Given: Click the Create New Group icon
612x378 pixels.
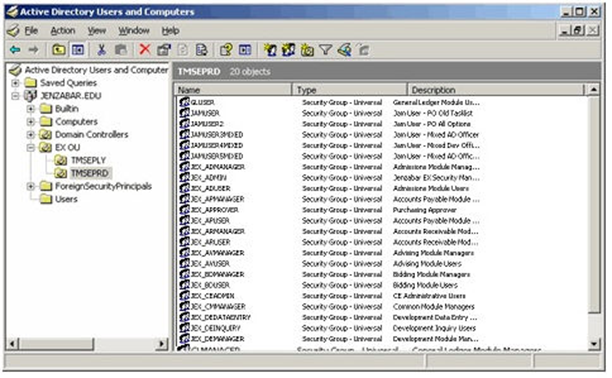Looking at the screenshot, I should click(x=288, y=50).
